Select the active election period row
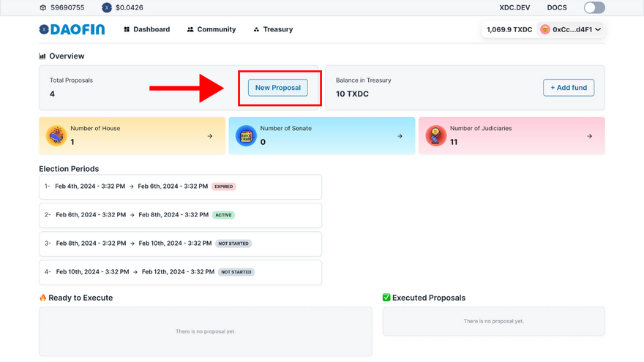 coord(180,215)
